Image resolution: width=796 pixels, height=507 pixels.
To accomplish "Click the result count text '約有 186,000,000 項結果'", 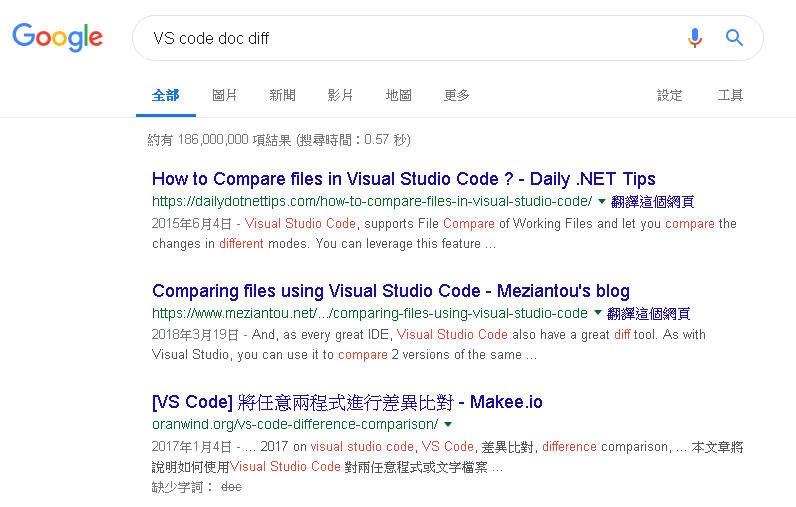I will [x=219, y=140].
